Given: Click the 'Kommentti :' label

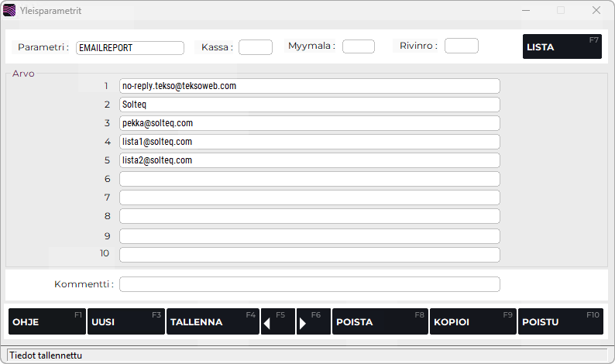Looking at the screenshot, I should coord(84,284).
